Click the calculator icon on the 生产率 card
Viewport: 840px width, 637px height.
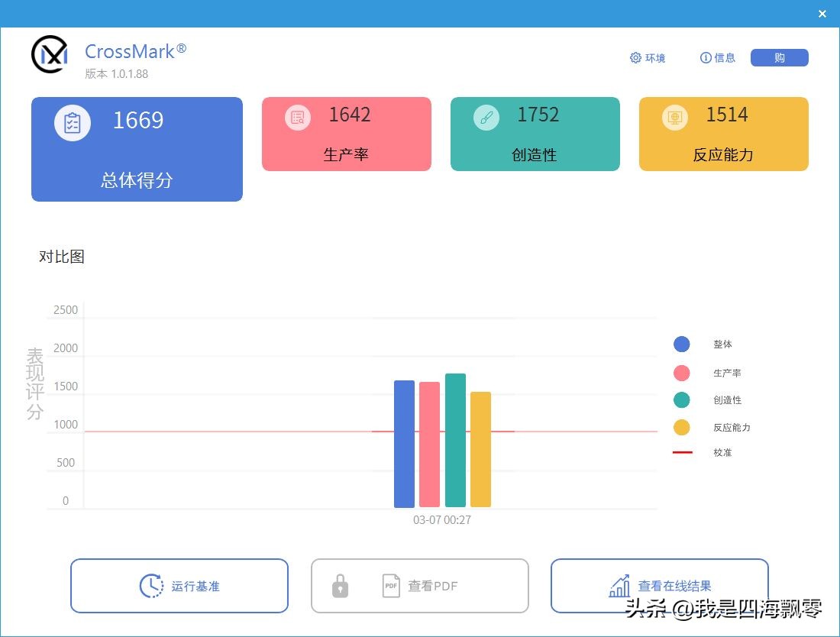click(x=296, y=117)
